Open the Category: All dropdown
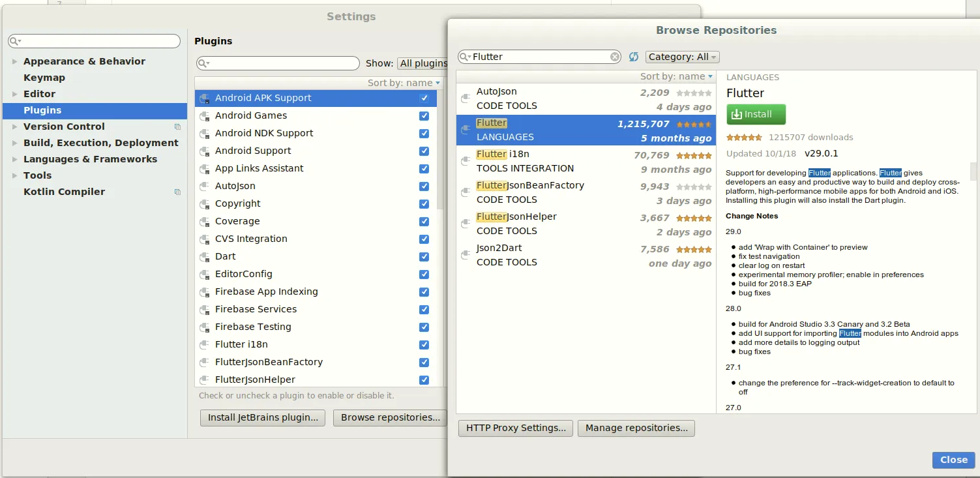This screenshot has width=980, height=478. 682,57
